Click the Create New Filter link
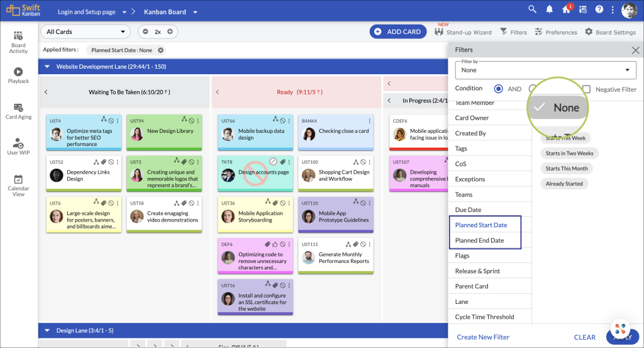 tap(483, 337)
